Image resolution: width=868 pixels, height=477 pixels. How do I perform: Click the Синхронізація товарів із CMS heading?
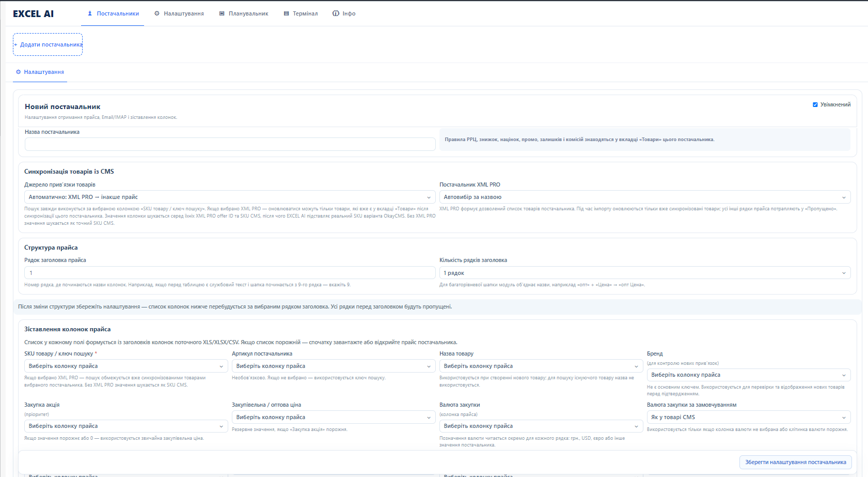pyautogui.click(x=69, y=172)
